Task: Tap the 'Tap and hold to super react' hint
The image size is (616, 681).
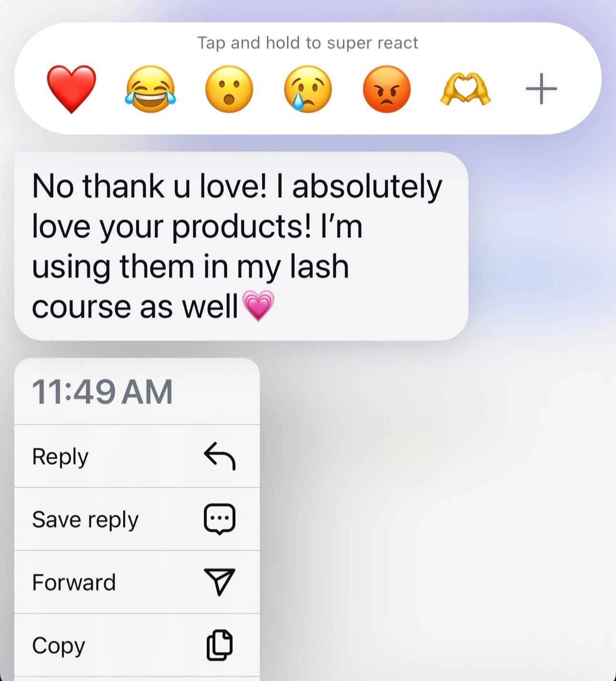Action: click(x=308, y=43)
